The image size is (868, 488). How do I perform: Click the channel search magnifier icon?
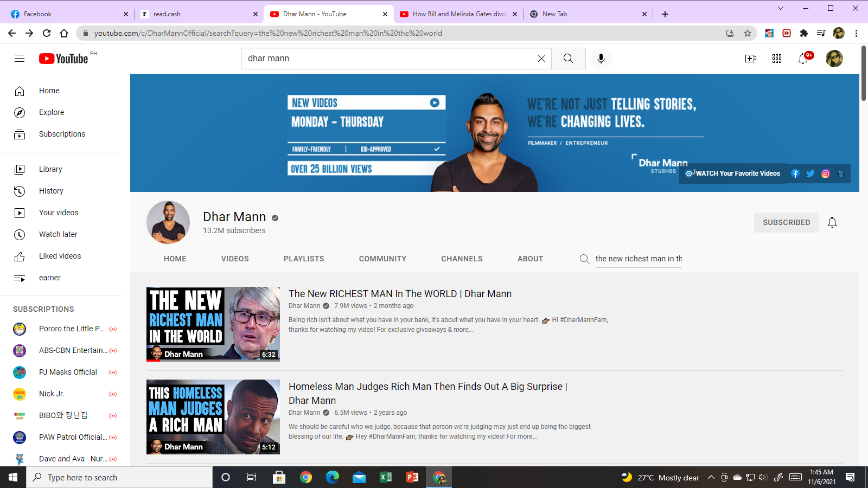584,259
